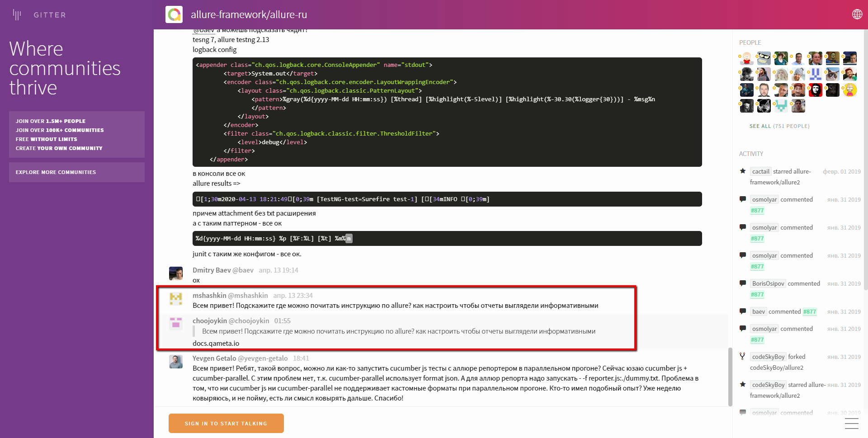Click the globe icon in the header
This screenshot has height=438, width=868.
[x=857, y=14]
